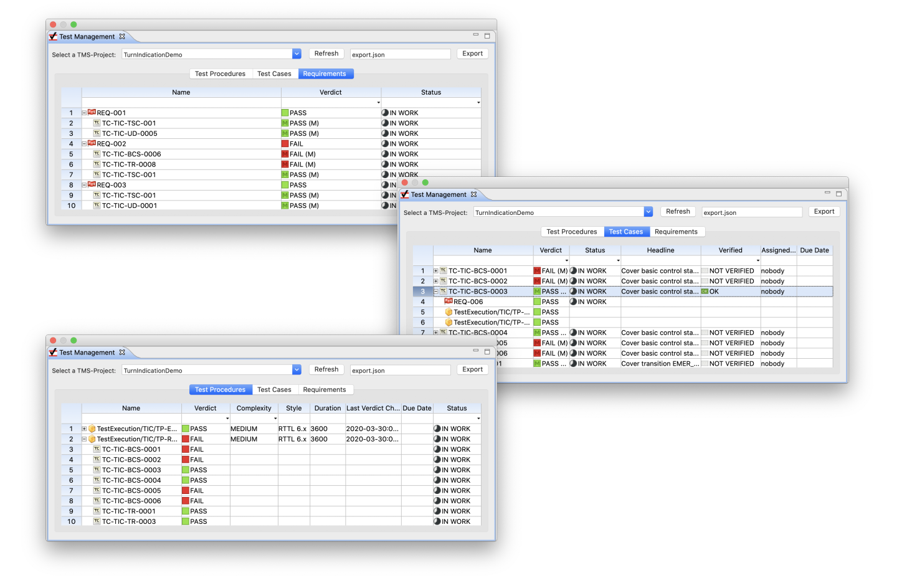Image resolution: width=902 pixels, height=588 pixels.
Task: Switch to Test Cases tab in the Requirements window
Action: (274, 73)
